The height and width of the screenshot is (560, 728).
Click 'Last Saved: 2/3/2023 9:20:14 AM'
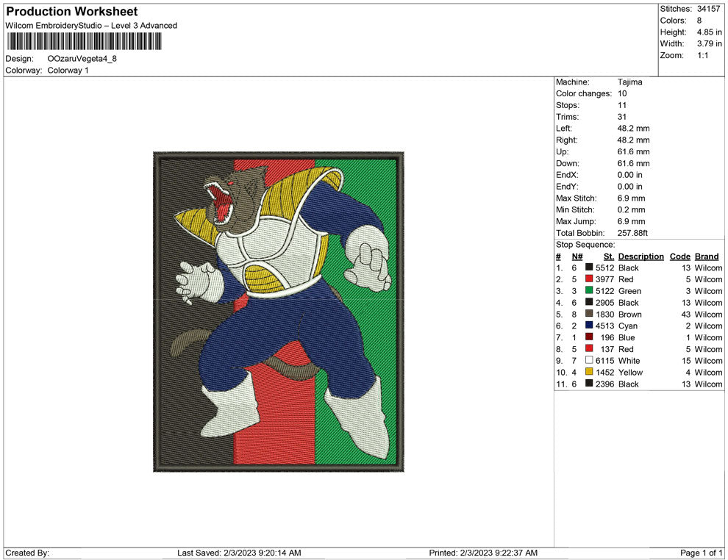point(239,553)
